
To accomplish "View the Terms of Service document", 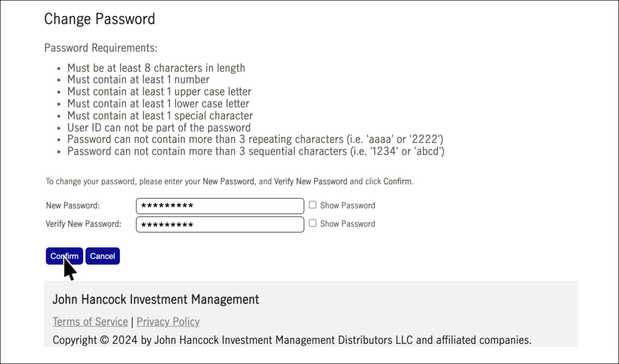I will tap(90, 322).
